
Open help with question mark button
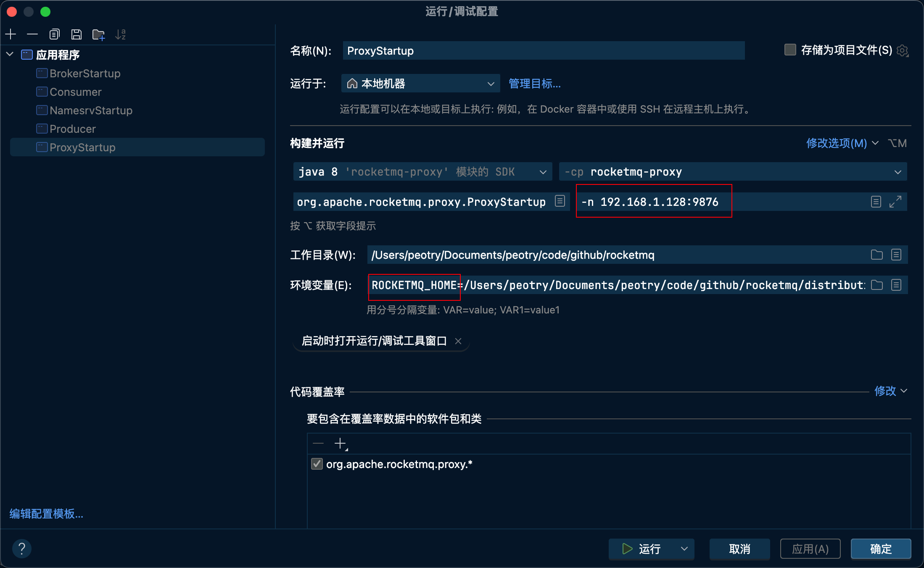click(22, 548)
